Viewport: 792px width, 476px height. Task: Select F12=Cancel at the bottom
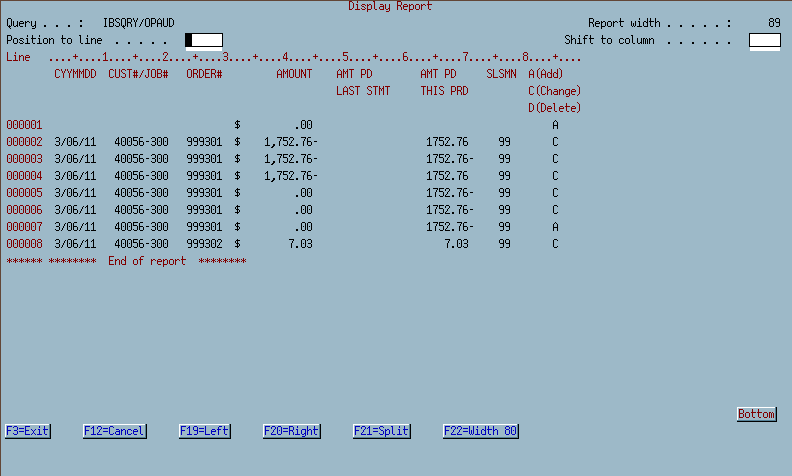coord(115,431)
